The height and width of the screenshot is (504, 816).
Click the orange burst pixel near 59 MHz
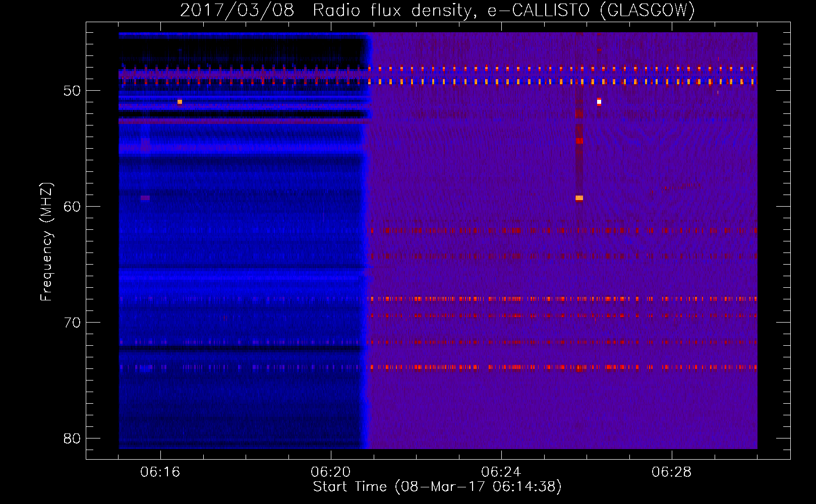tap(579, 198)
